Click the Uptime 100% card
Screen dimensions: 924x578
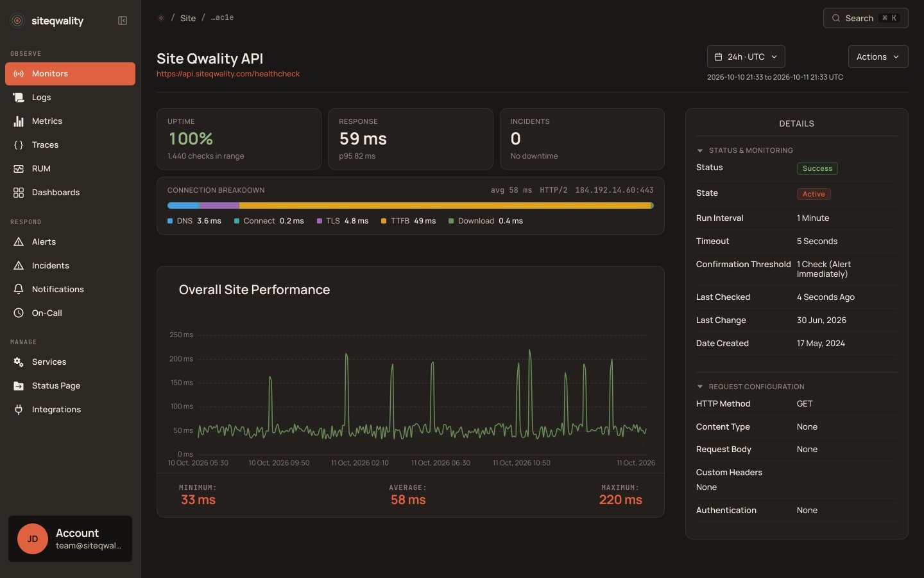click(x=239, y=139)
